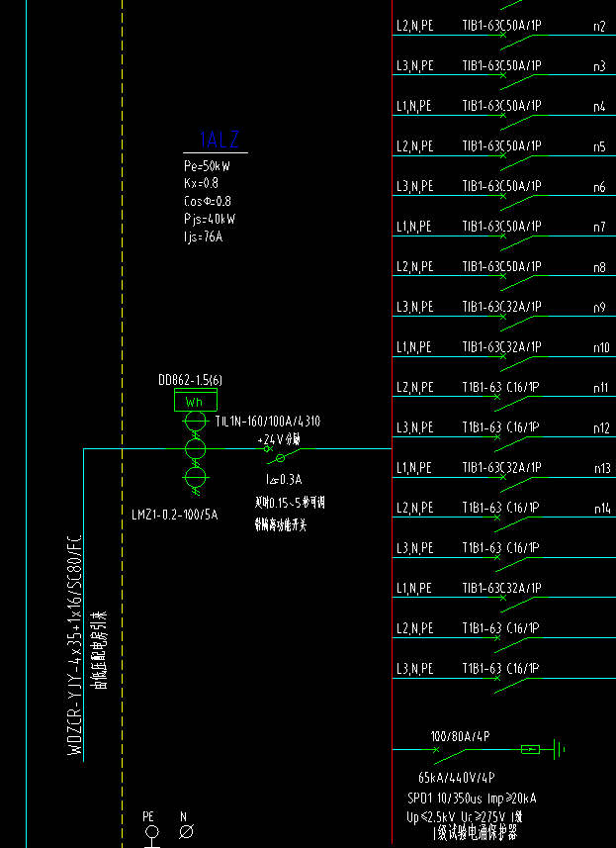616x848 pixels.
Task: Select the TIL1N-160/100A/4310 breaker label
Action: [x=267, y=422]
